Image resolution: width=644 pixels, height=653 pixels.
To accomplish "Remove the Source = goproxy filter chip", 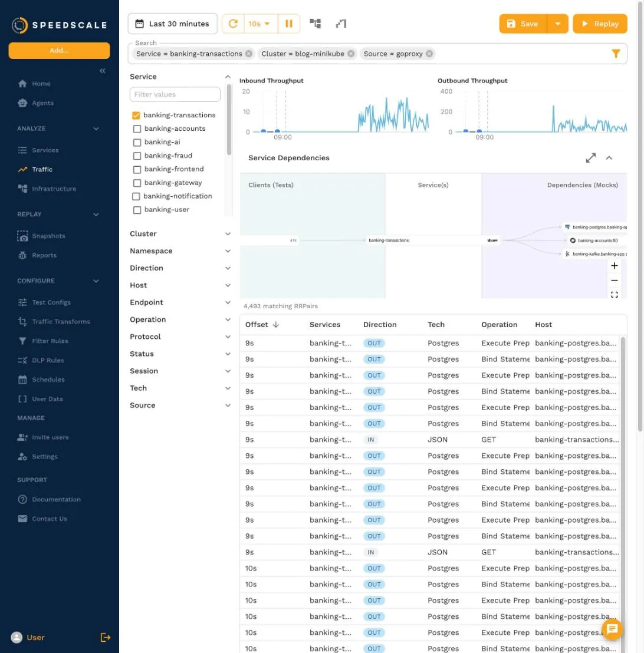I will coord(429,54).
